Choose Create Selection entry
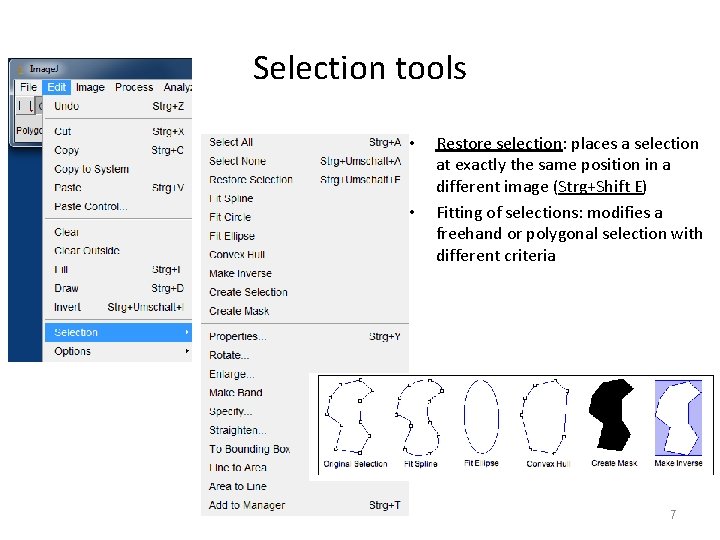 305,292
